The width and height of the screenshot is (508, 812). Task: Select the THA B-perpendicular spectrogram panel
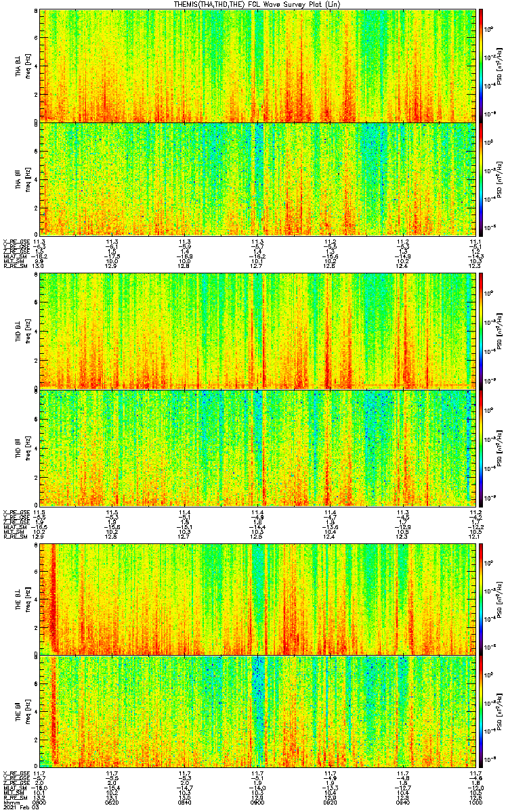tap(256, 66)
